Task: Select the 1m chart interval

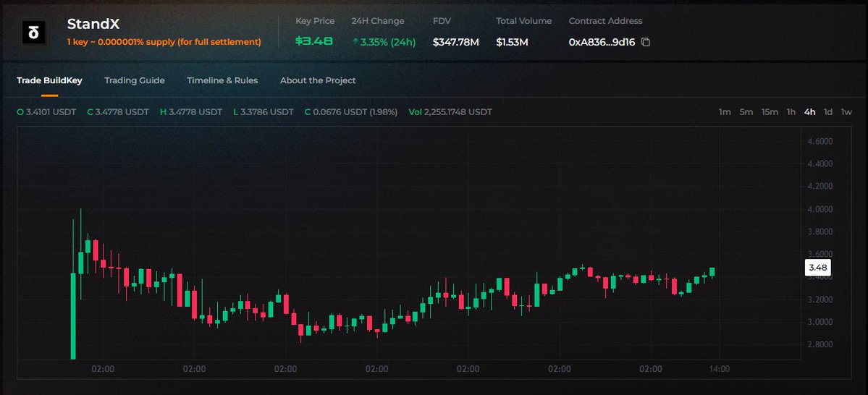Action: click(725, 111)
